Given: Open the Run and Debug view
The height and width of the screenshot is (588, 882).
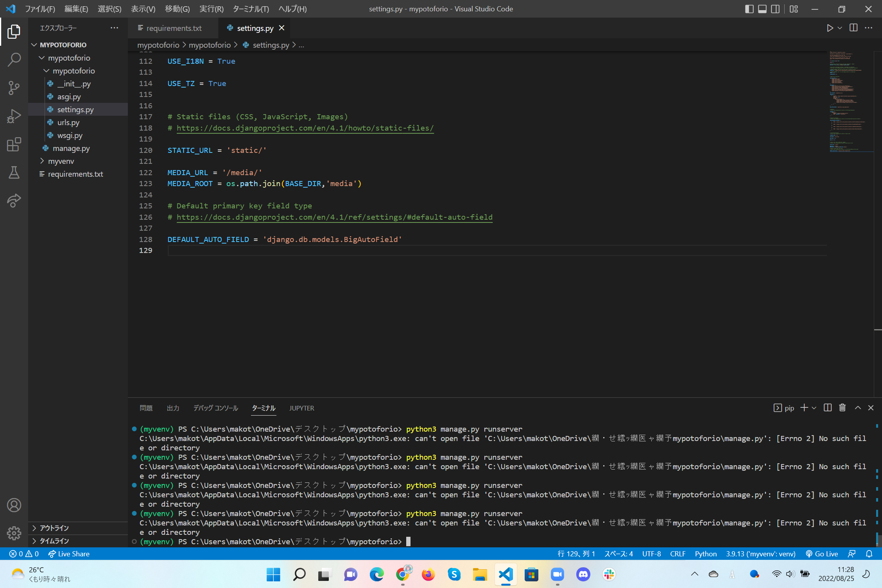Looking at the screenshot, I should click(14, 116).
